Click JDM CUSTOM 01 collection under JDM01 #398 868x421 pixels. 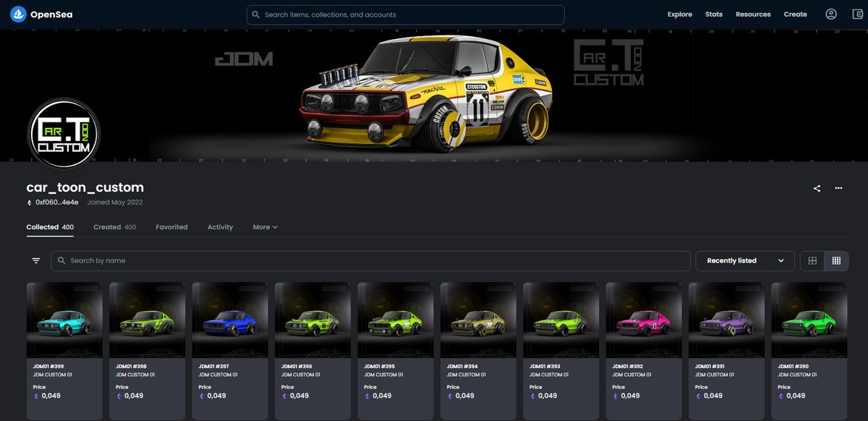click(x=135, y=375)
